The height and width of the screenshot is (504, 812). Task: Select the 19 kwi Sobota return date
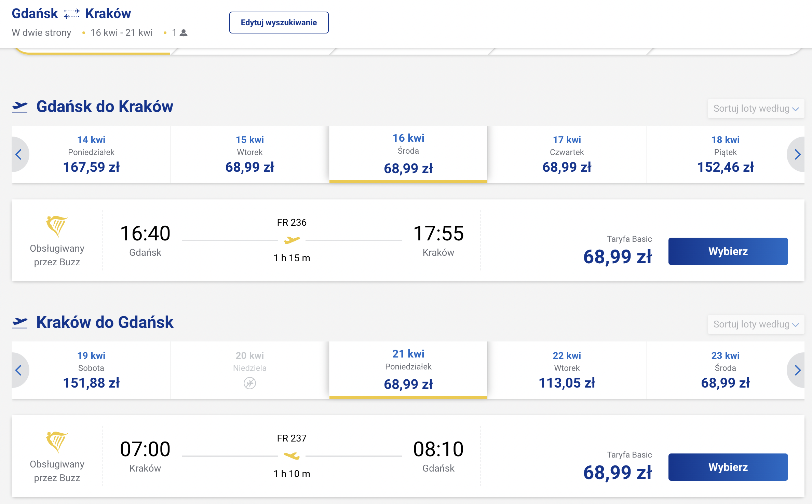[x=91, y=370]
